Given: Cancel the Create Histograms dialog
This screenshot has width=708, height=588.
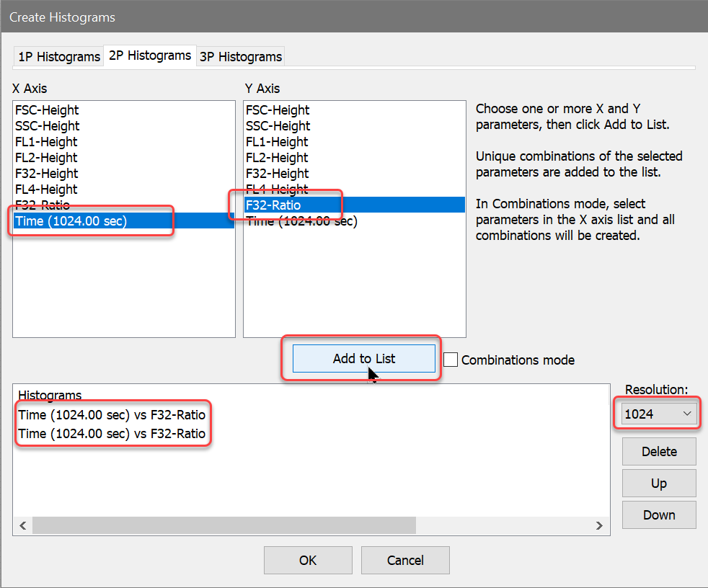Looking at the screenshot, I should coord(405,560).
